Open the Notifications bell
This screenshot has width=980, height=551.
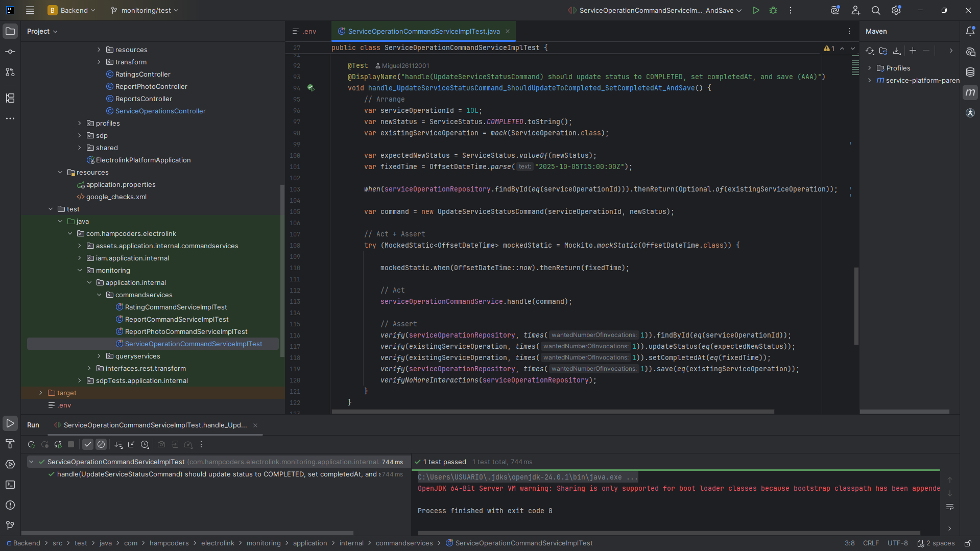click(x=970, y=31)
